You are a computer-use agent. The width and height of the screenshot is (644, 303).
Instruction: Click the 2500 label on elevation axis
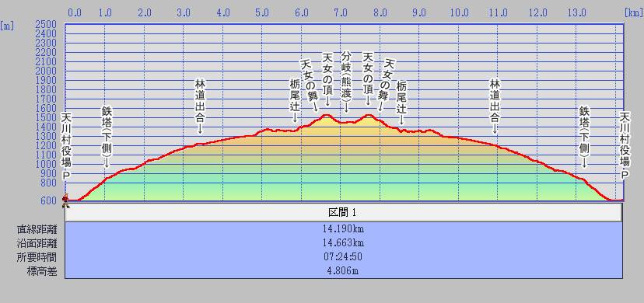46,24
